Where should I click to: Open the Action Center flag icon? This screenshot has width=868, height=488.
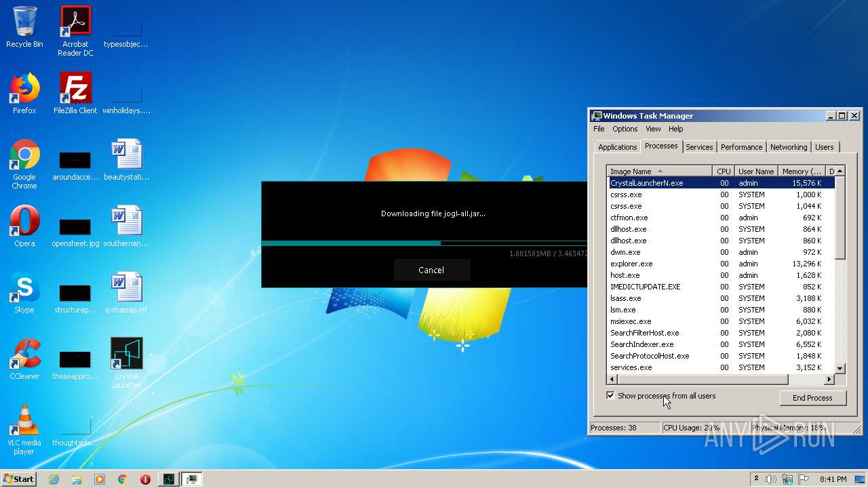[x=804, y=479]
